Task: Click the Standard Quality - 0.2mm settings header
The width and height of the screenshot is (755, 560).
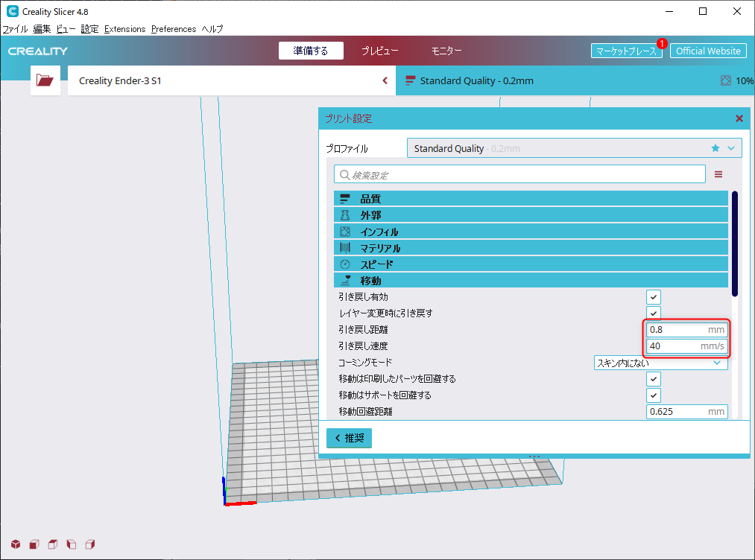Action: coord(575,80)
